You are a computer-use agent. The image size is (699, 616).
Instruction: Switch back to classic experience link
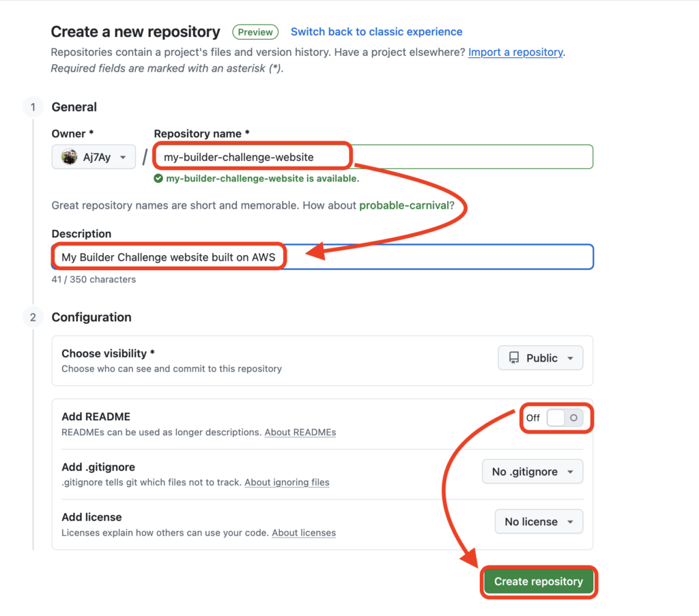pyautogui.click(x=376, y=31)
